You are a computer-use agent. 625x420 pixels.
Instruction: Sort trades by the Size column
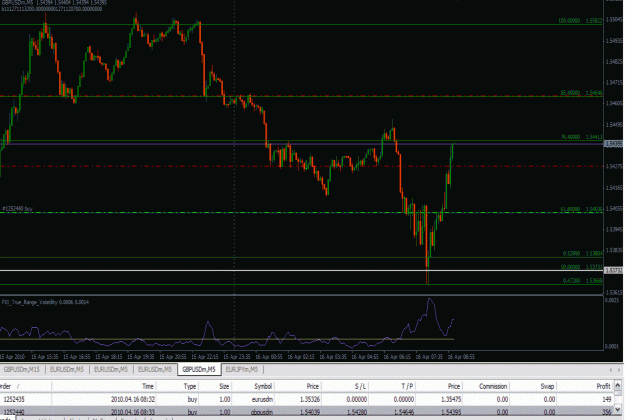[224, 386]
